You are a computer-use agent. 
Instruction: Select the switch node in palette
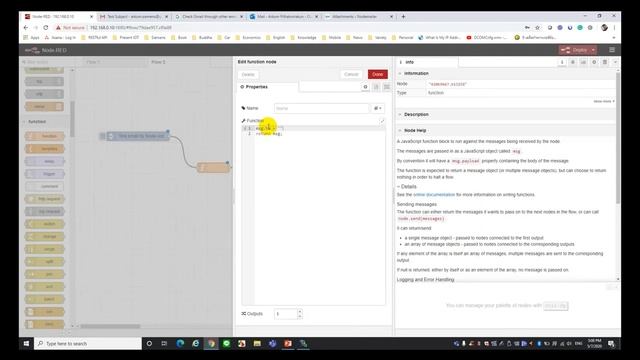tap(44, 224)
